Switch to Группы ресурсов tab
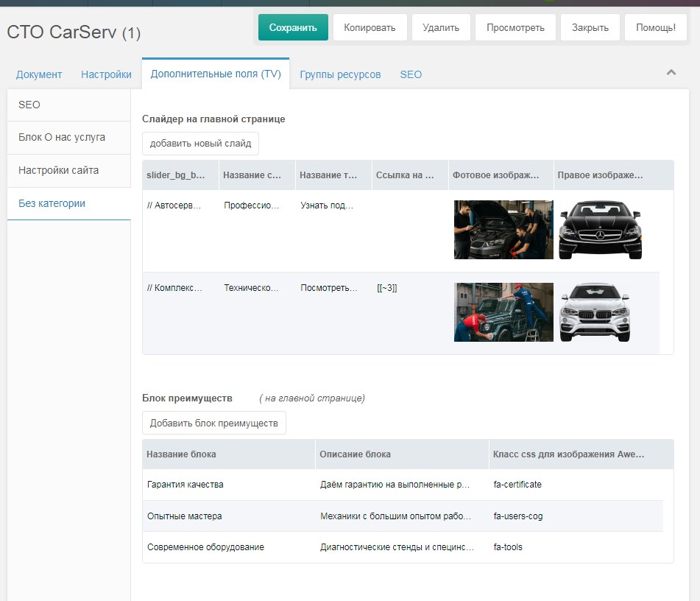The image size is (700, 601). [340, 74]
